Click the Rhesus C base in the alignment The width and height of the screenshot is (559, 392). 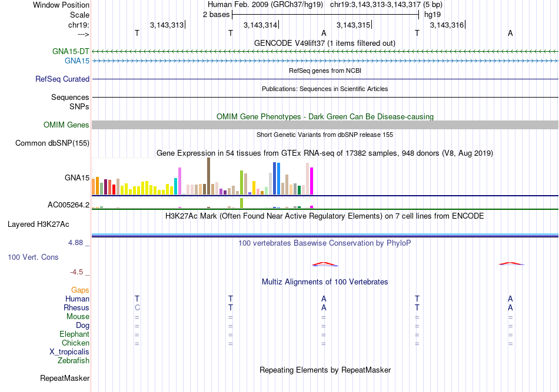(137, 307)
